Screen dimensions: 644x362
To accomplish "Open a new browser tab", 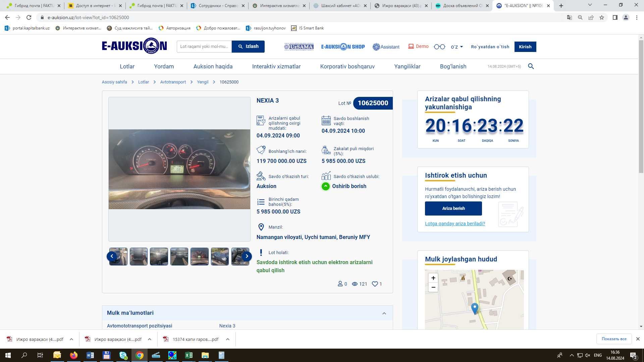I will point(561,6).
